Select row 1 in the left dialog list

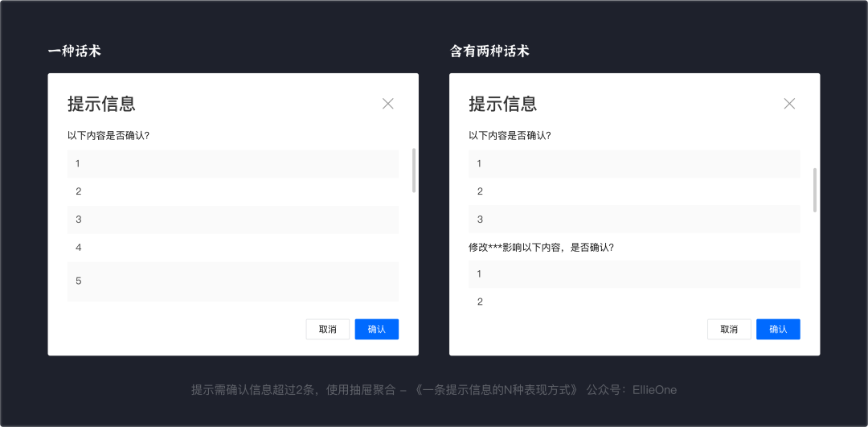tap(232, 164)
